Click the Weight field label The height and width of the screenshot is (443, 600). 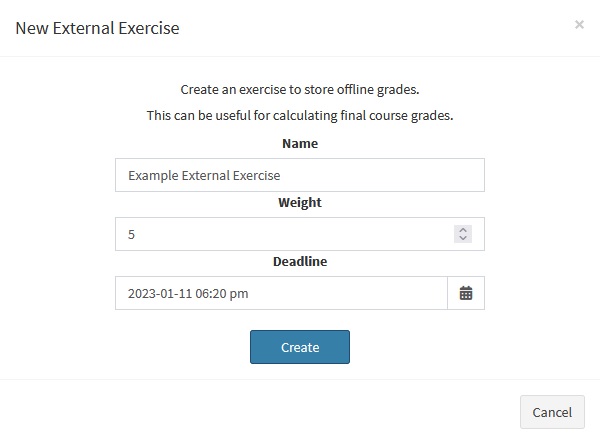click(300, 202)
